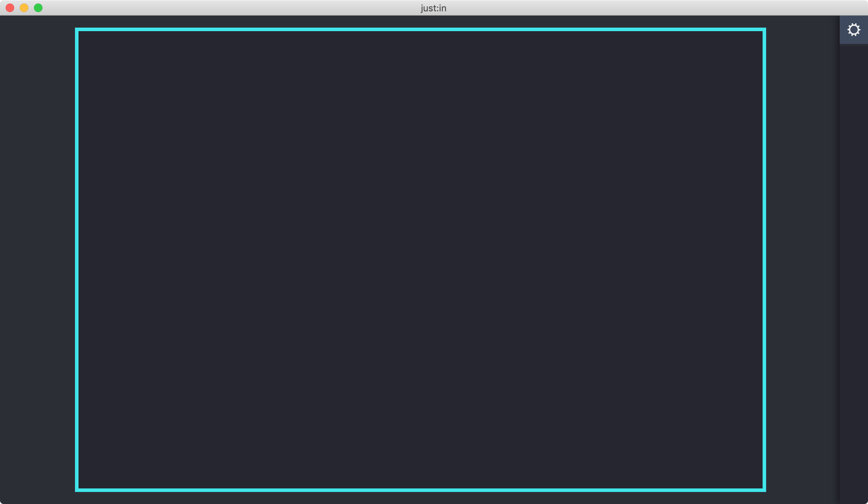The width and height of the screenshot is (868, 504).
Task: Open the settings gear icon
Action: tap(853, 30)
